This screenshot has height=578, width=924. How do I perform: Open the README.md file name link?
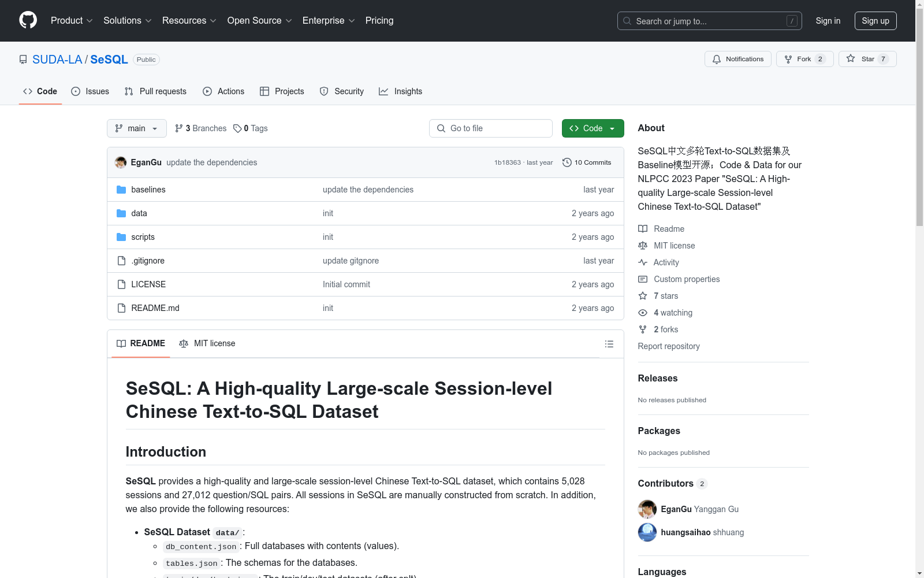(x=155, y=308)
